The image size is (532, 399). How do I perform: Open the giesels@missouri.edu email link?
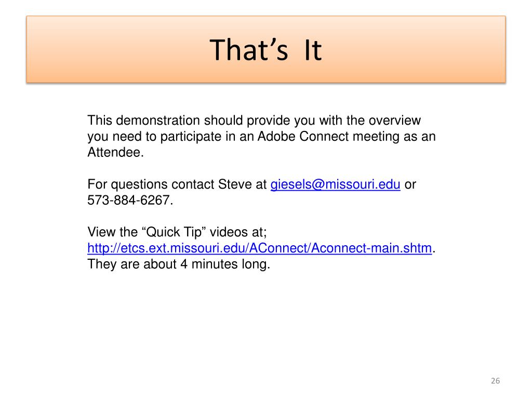click(x=335, y=184)
